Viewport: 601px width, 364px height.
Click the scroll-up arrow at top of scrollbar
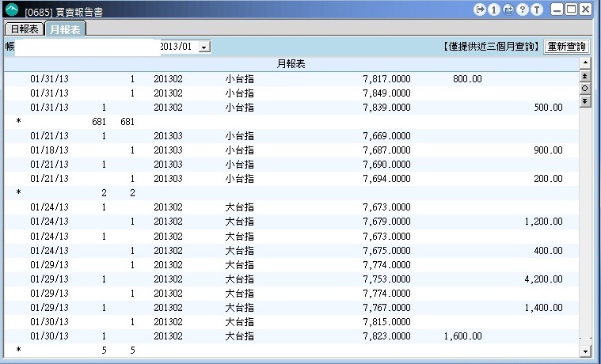click(x=585, y=63)
